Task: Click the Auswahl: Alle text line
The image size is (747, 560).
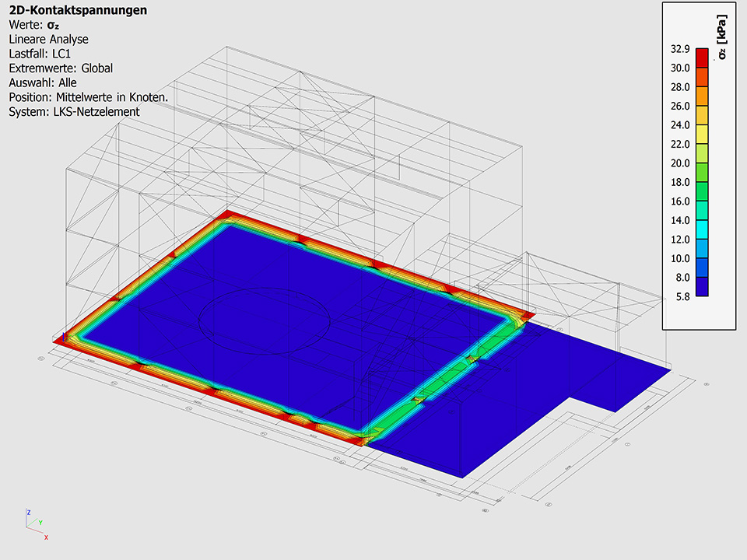Action: click(43, 82)
